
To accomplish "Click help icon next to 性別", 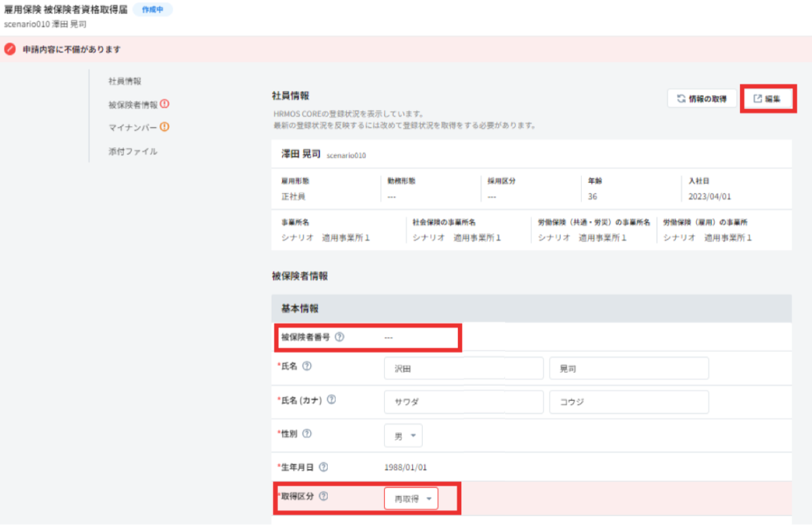I will tap(307, 434).
